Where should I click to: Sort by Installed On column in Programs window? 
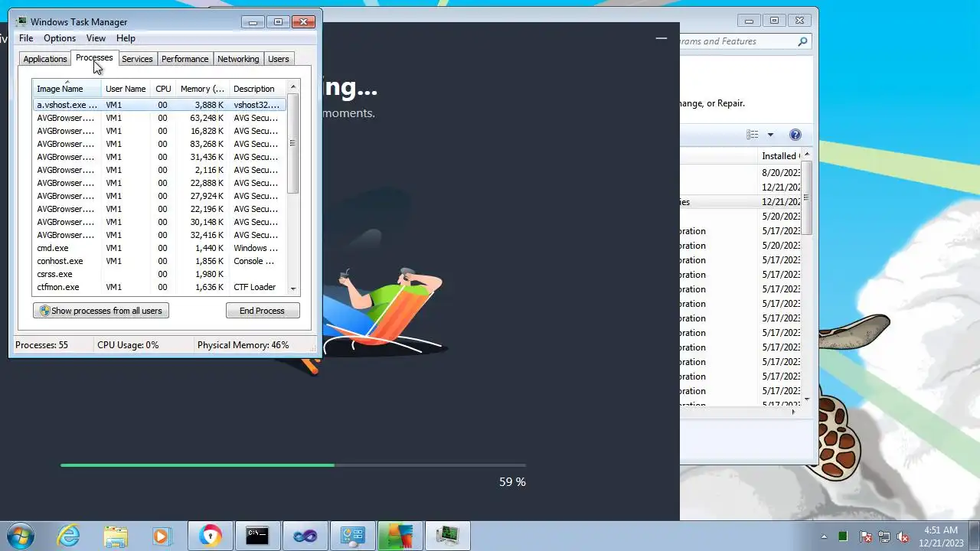[779, 155]
